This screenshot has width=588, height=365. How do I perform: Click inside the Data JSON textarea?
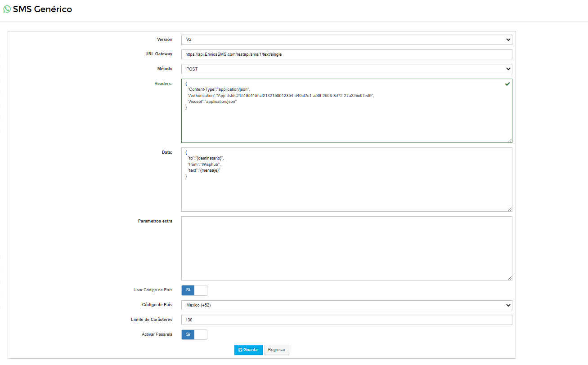coord(346,193)
